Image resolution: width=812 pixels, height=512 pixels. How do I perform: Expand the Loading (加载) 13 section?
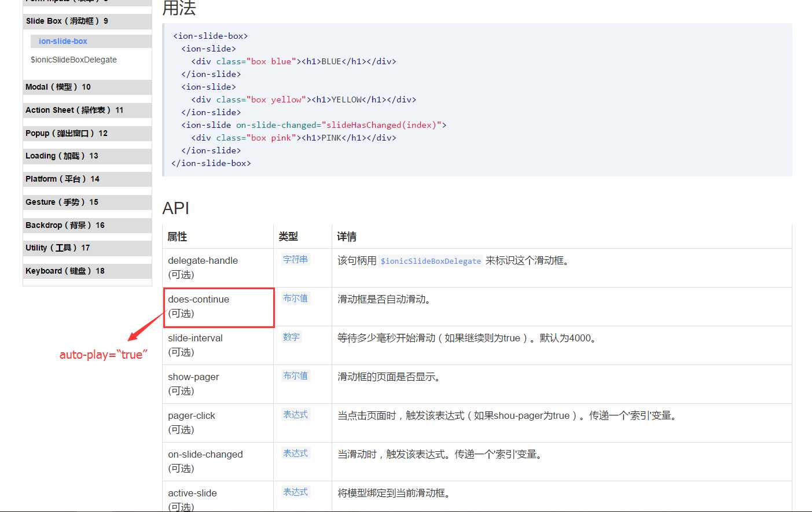click(87, 156)
